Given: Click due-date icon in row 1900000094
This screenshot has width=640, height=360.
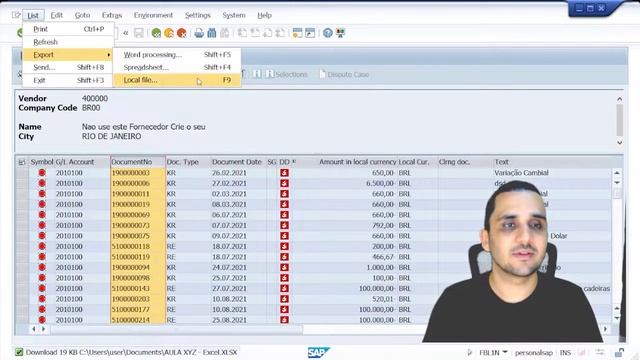Looking at the screenshot, I should tap(284, 267).
